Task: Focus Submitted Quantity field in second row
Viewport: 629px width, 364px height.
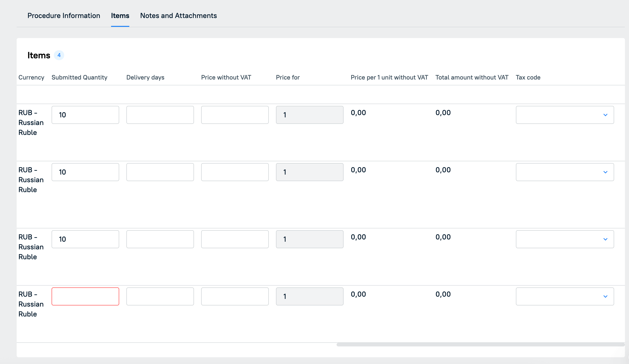Action: (x=85, y=172)
